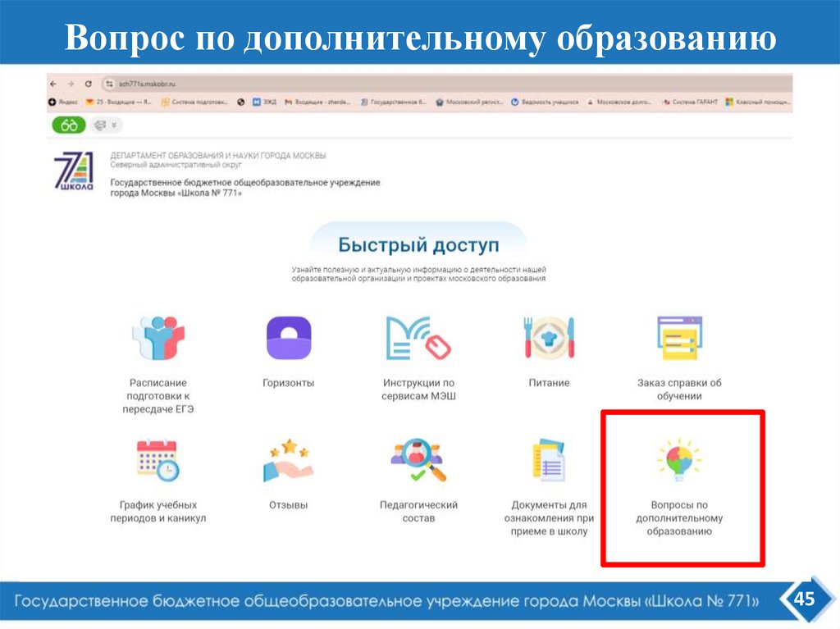The height and width of the screenshot is (629, 840).
Task: Toggle the theme mask button near glasses
Action: click(x=99, y=125)
